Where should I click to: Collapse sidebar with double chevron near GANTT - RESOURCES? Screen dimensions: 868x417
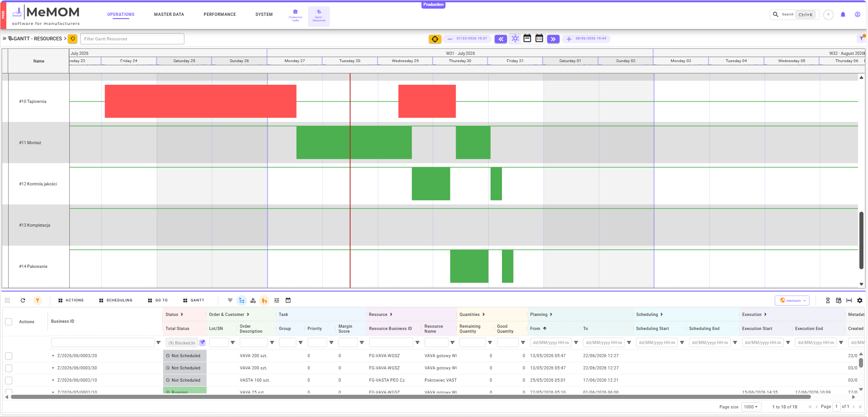[x=5, y=39]
